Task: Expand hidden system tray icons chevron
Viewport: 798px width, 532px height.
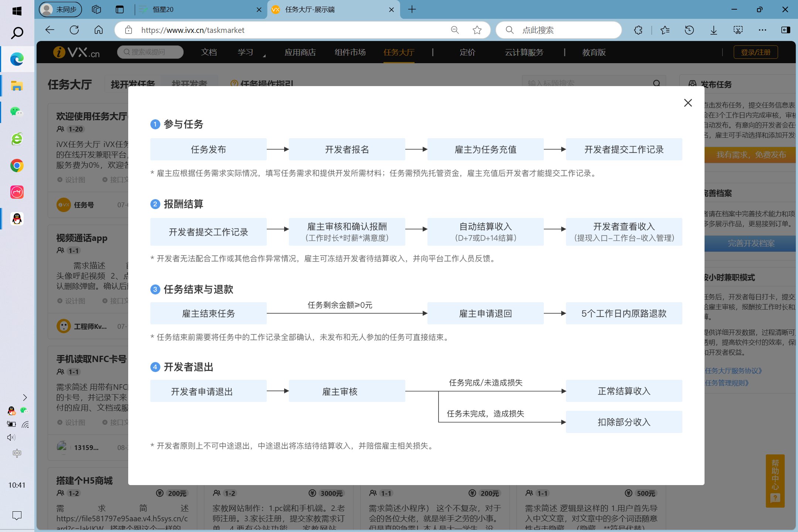Action: (x=25, y=398)
